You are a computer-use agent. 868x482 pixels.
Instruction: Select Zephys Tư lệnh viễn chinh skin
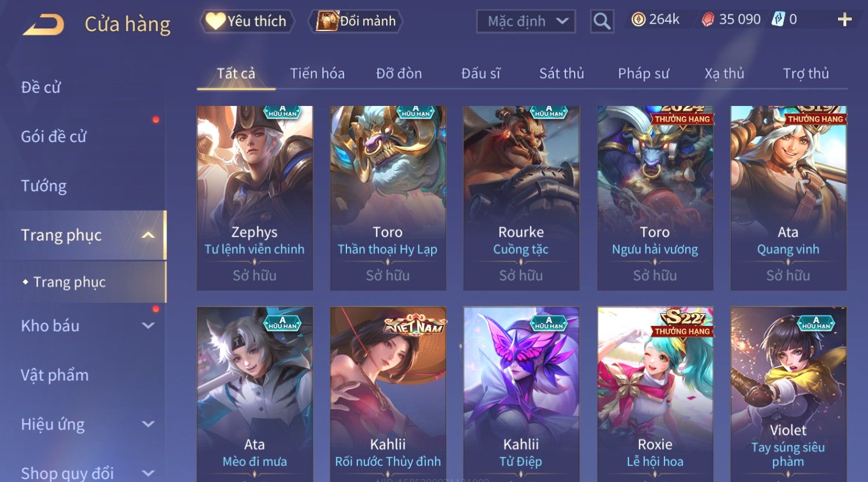pyautogui.click(x=255, y=198)
